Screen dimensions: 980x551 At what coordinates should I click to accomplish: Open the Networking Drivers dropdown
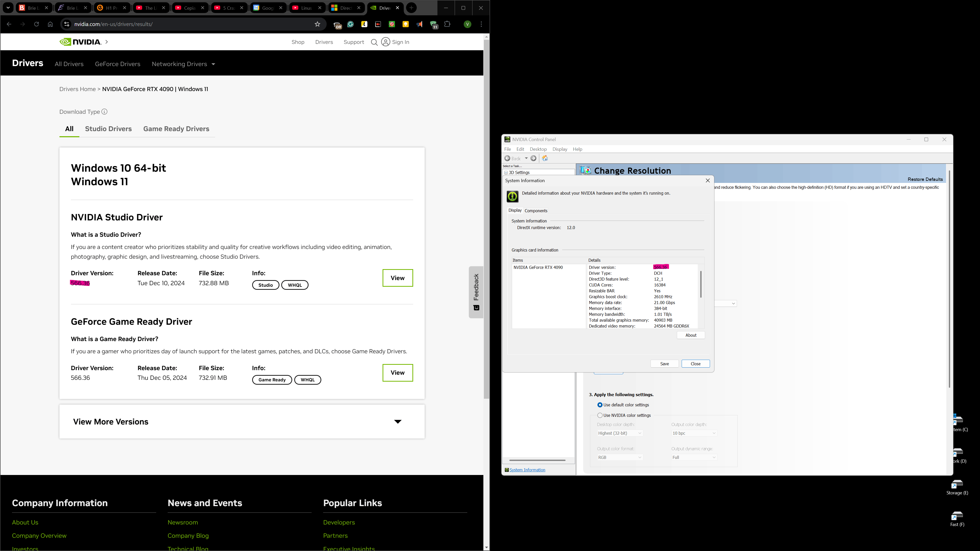(x=213, y=64)
